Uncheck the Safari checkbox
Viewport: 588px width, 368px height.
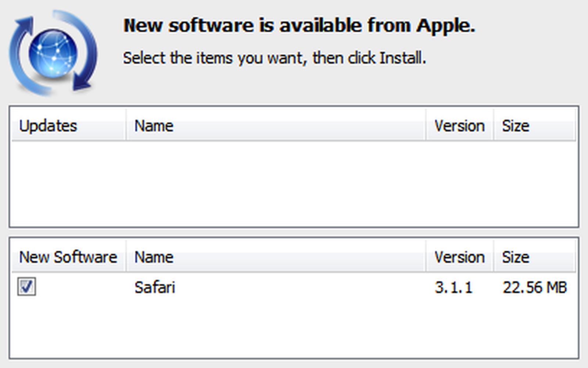[x=26, y=287]
